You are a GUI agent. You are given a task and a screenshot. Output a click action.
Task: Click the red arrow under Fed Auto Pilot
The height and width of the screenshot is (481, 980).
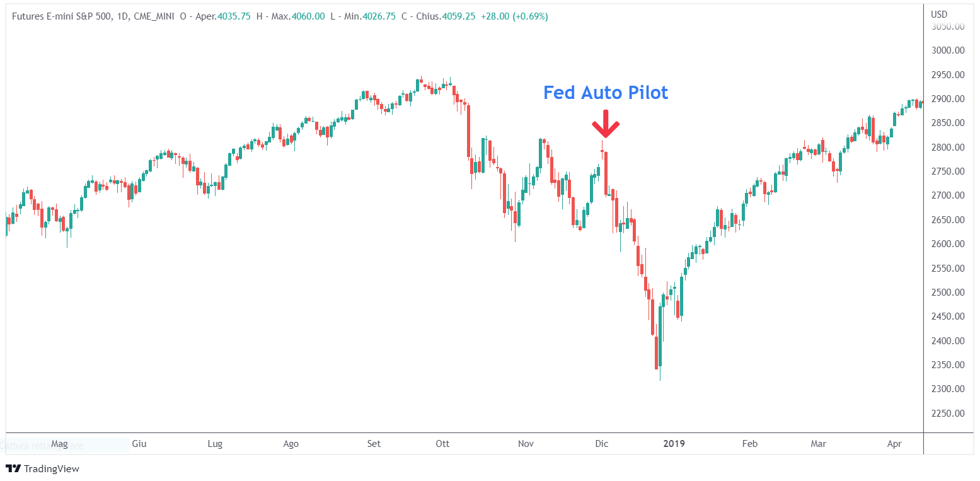605,124
